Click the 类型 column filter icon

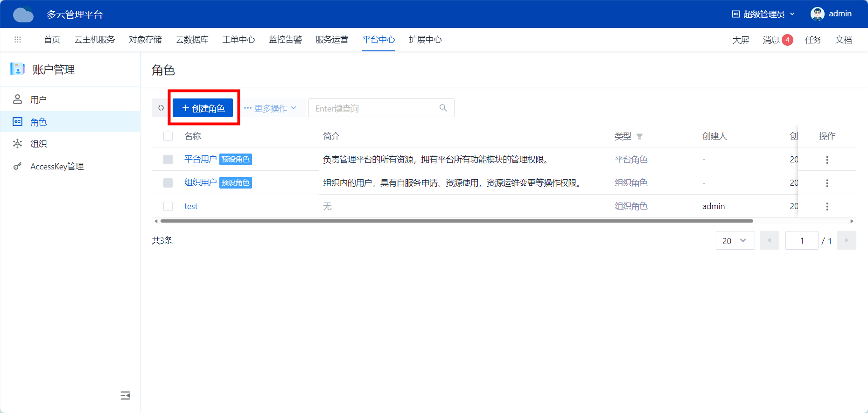tap(639, 137)
